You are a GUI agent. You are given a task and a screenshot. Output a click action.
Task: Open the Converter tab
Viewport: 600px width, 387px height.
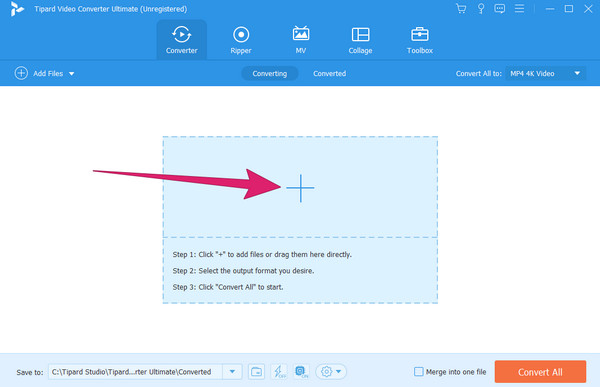pyautogui.click(x=181, y=40)
